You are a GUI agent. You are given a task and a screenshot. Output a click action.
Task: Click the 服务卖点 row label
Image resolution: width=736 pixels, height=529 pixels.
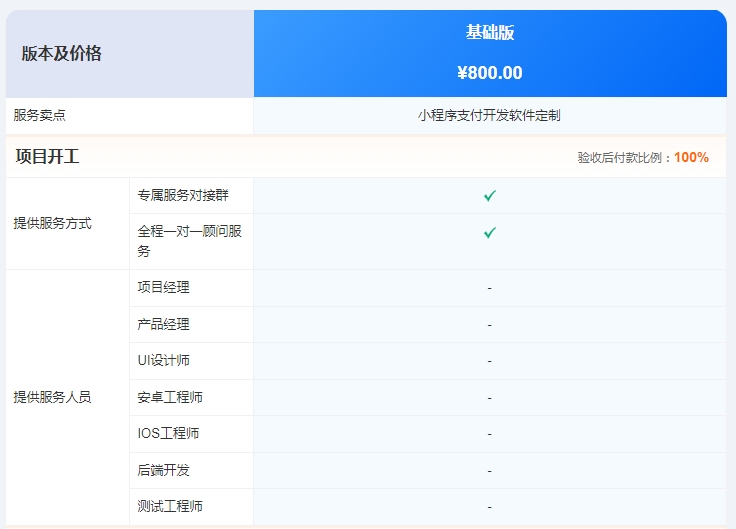click(x=39, y=115)
